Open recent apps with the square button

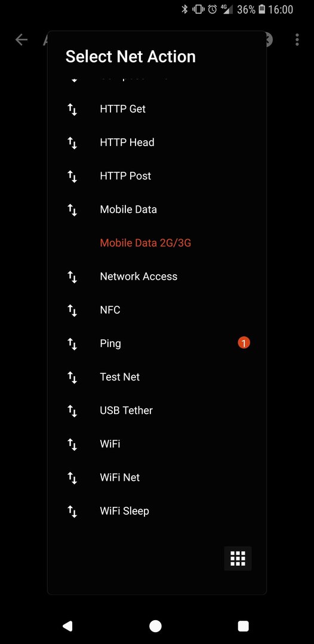point(244,626)
